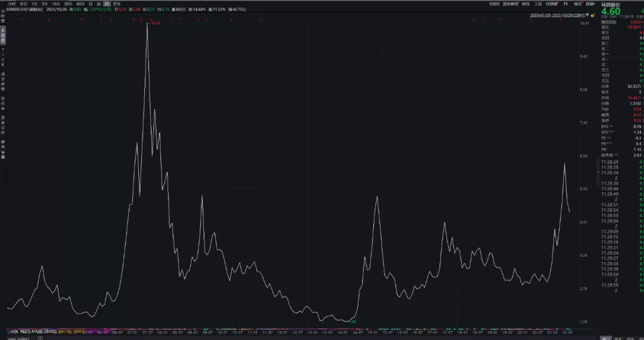Open the 模式 menu in top toolbar

click(x=578, y=4)
